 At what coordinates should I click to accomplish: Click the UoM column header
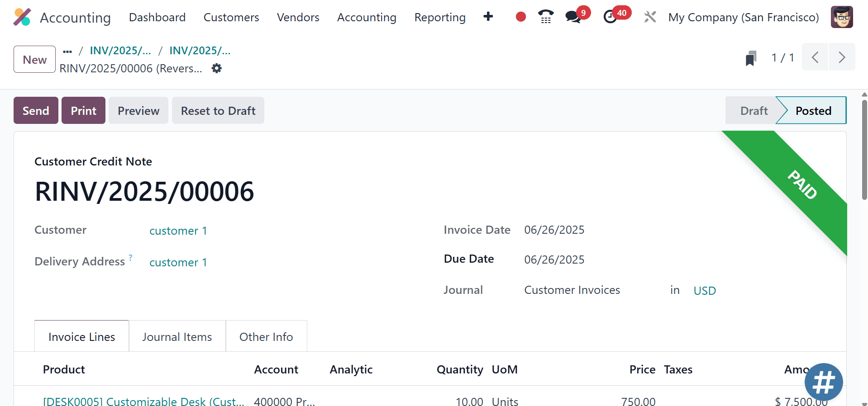pos(505,369)
